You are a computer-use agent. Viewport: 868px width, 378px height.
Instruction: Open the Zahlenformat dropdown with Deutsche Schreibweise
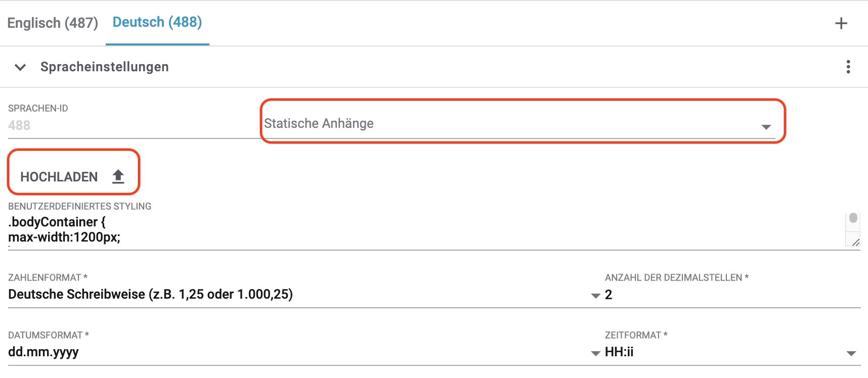click(x=293, y=295)
